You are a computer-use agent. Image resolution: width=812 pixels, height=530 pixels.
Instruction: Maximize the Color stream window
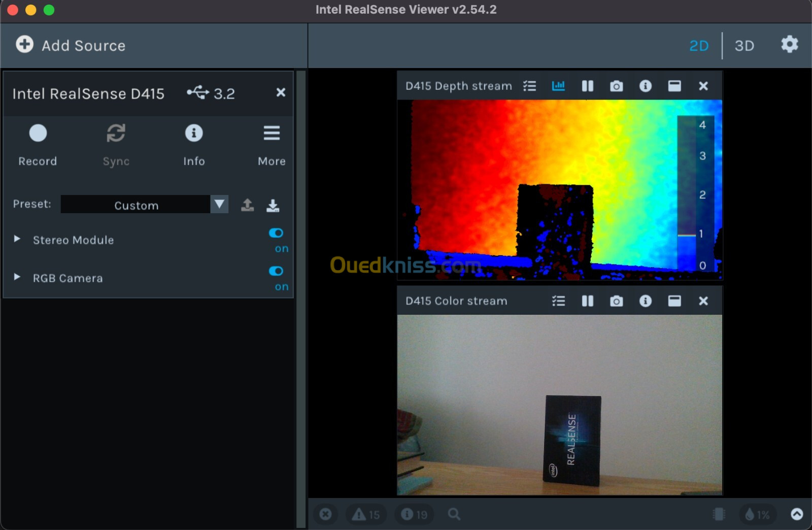(674, 301)
